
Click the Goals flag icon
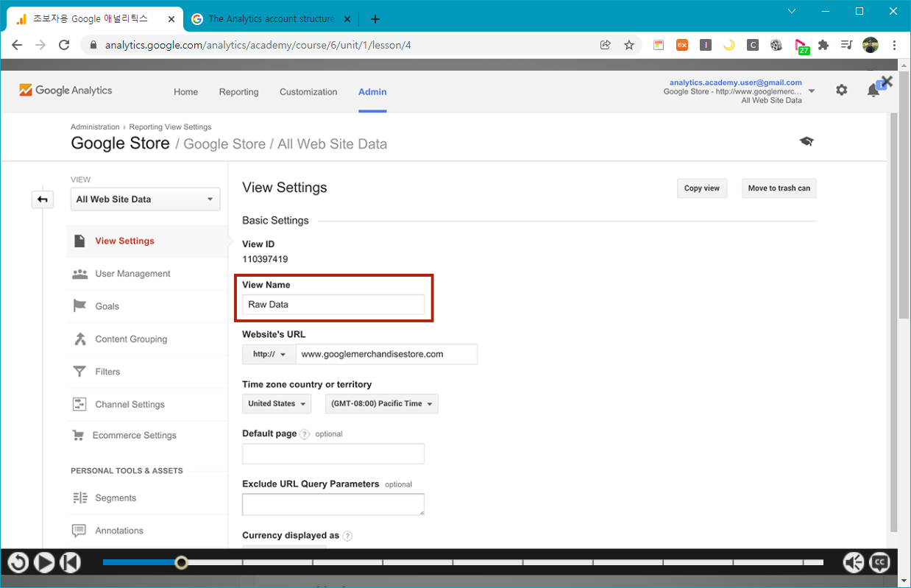point(79,306)
